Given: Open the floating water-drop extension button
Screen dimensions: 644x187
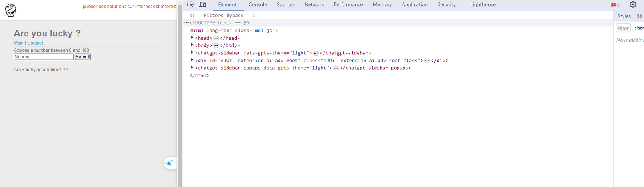Looking at the screenshot, I should click(x=169, y=163).
